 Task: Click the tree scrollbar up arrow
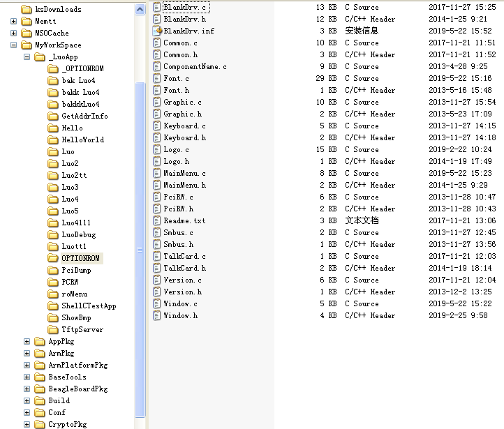(140, 9)
